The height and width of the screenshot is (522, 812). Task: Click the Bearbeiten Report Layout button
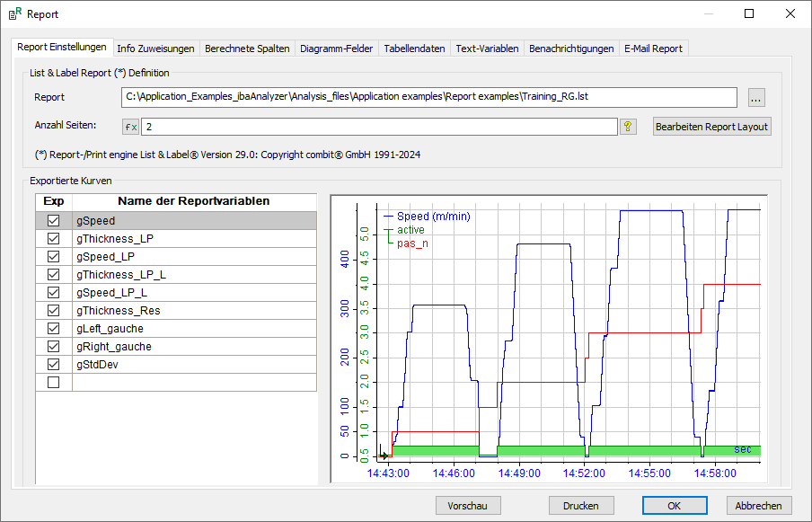[x=712, y=127]
